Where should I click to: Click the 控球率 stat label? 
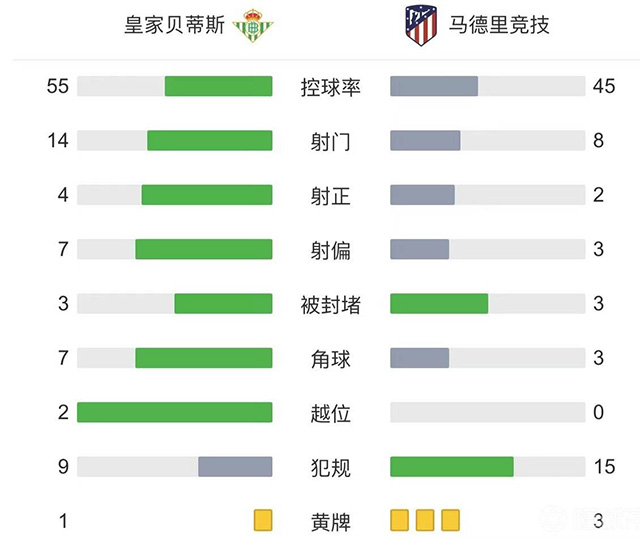330,87
